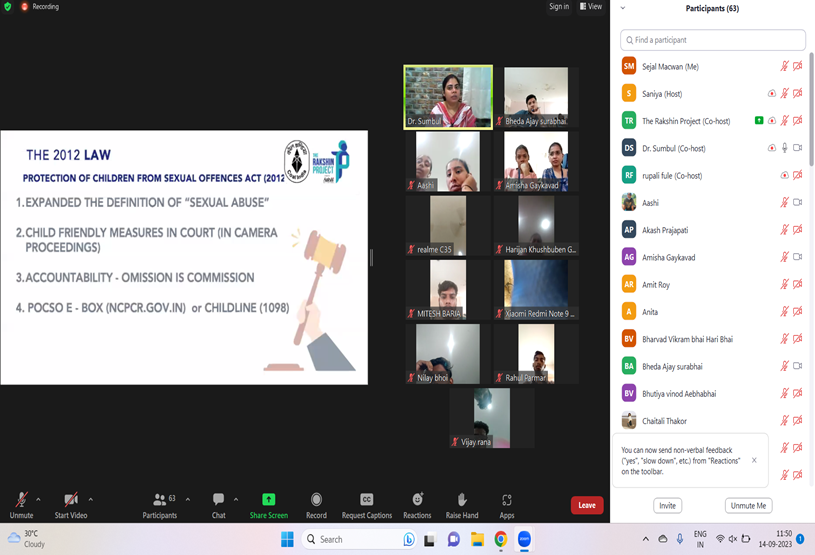Click Aashi camera icon in list
The image size is (815, 555).
pos(798,202)
